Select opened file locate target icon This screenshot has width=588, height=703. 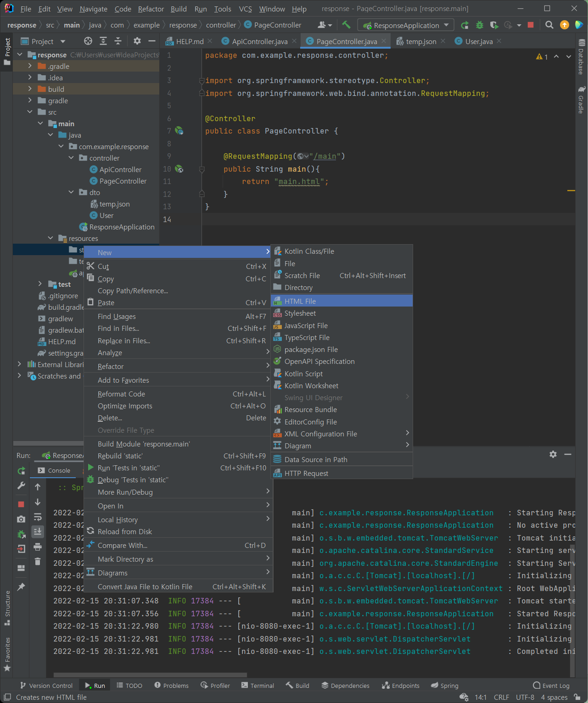pos(88,41)
